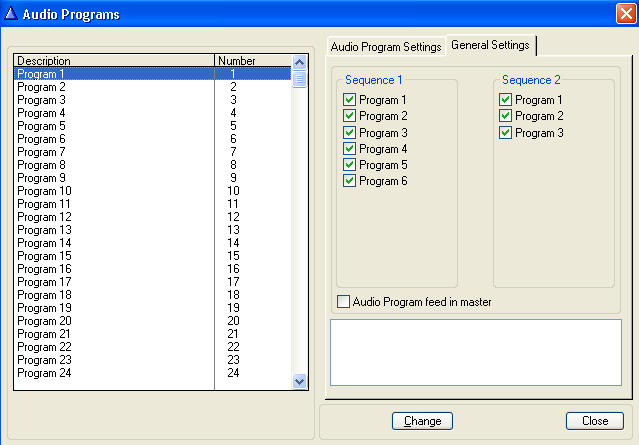Screen dimensions: 639x445
Task: Switch to Audio Program Settings tab
Action: pyautogui.click(x=385, y=47)
